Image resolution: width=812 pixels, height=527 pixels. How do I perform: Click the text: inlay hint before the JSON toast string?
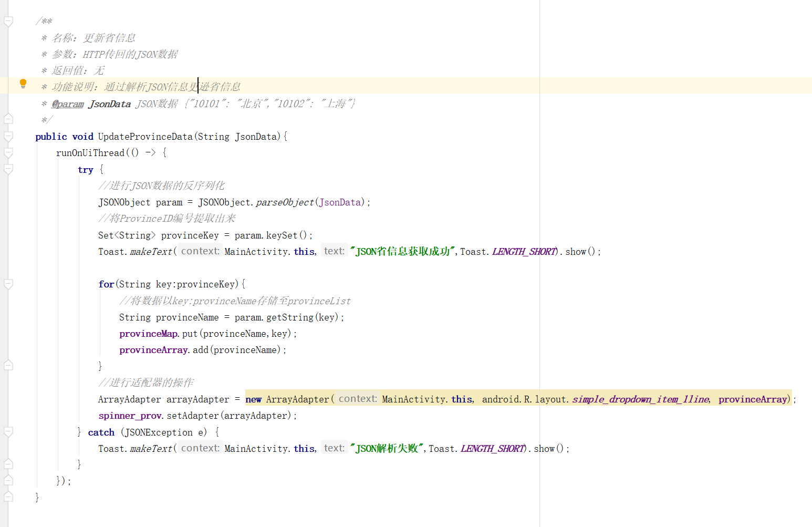tap(334, 251)
